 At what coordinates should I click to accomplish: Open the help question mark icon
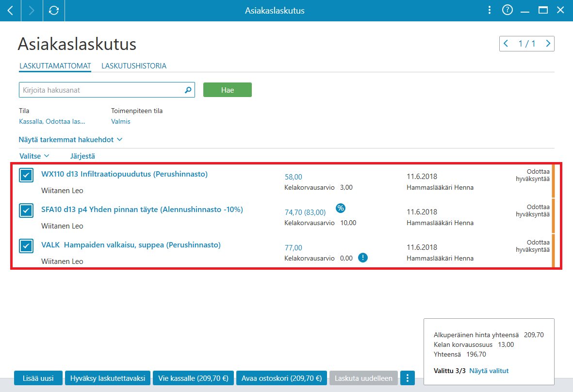(507, 10)
